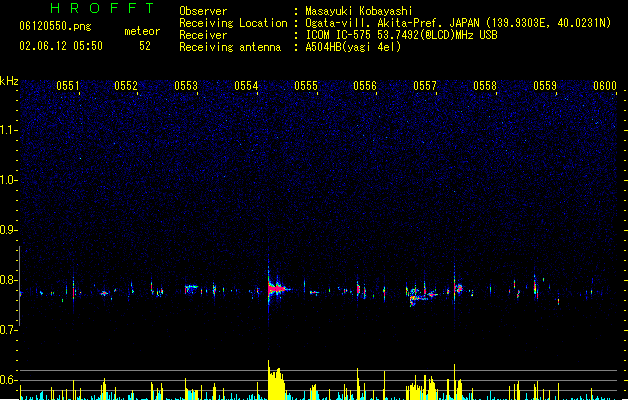
Task: Click the 0.7 kHz axis label
Action: (9, 330)
